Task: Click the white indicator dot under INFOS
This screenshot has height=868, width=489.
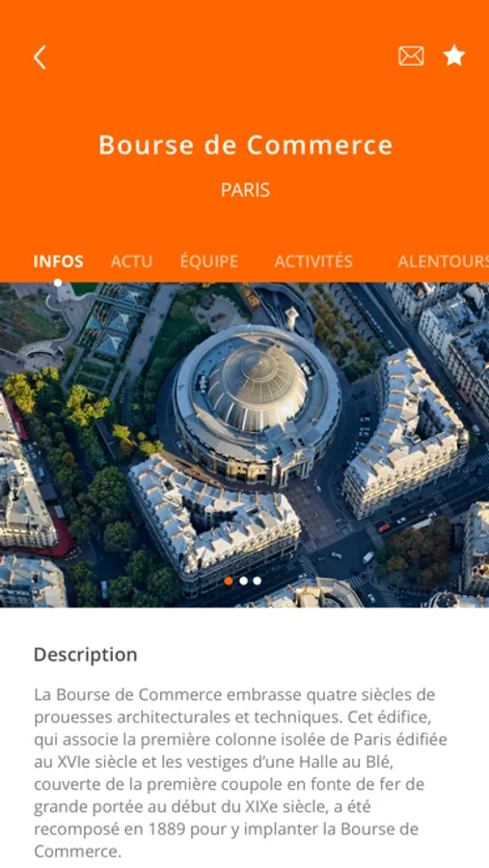Action: (x=58, y=283)
